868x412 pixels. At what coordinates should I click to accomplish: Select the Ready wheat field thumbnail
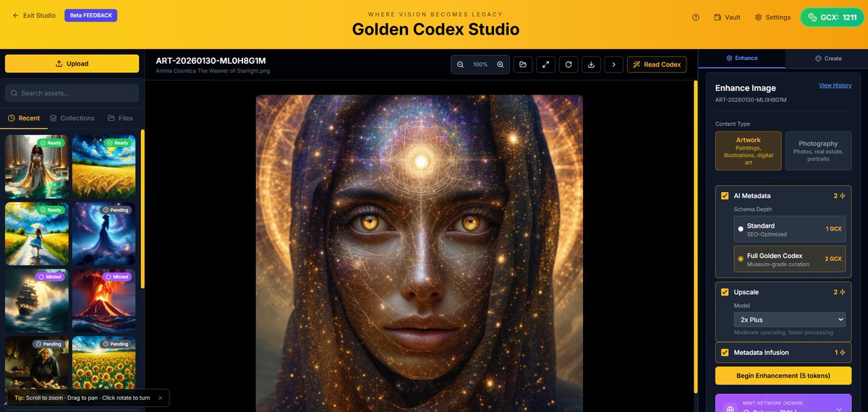pos(103,166)
